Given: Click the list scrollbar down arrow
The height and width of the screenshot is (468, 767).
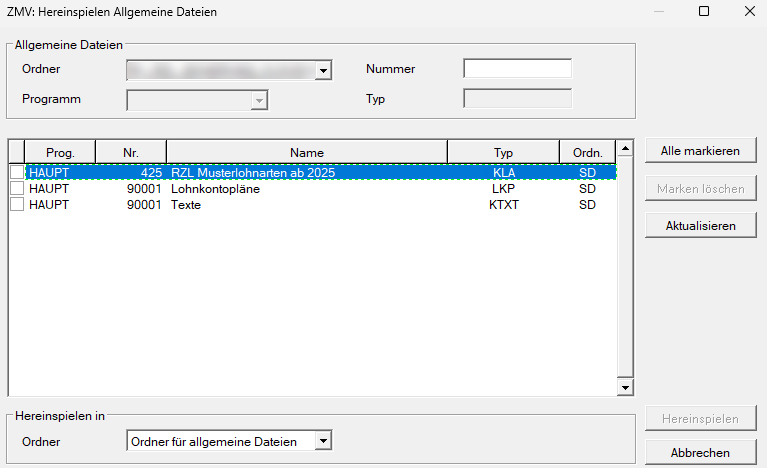Looking at the screenshot, I should pos(626,387).
